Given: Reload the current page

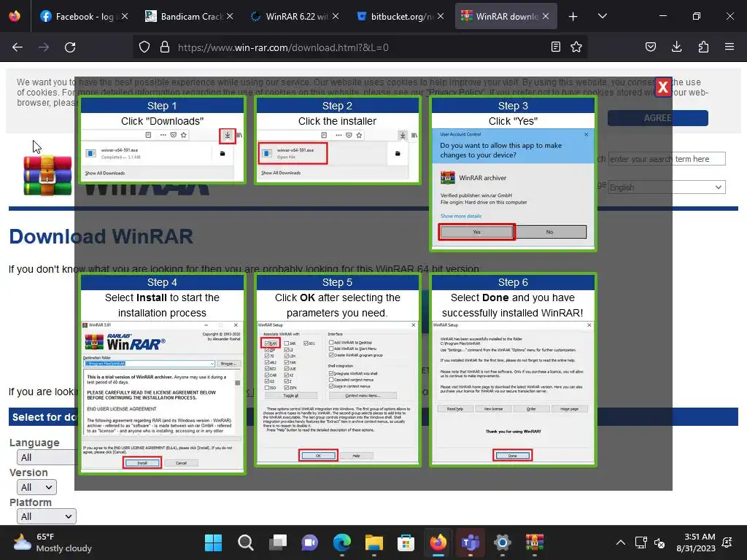Looking at the screenshot, I should pyautogui.click(x=70, y=47).
